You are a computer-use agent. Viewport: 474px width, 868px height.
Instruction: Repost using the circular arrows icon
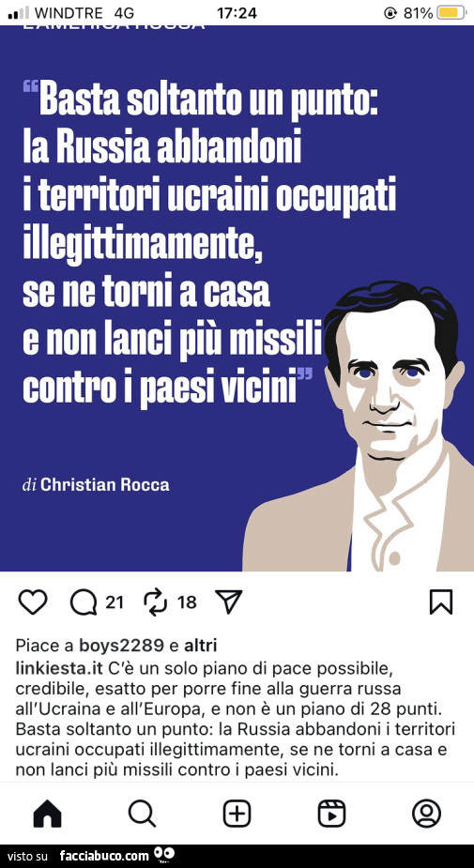(153, 602)
